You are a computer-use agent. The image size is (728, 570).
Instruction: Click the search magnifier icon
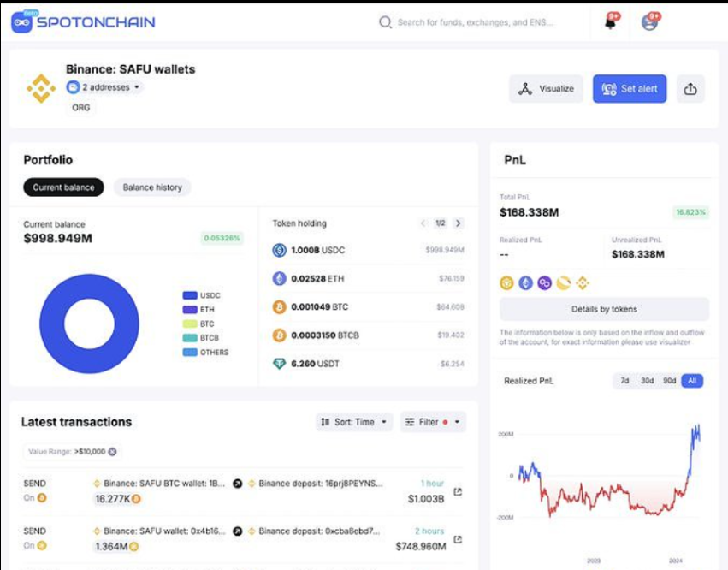pyautogui.click(x=385, y=22)
